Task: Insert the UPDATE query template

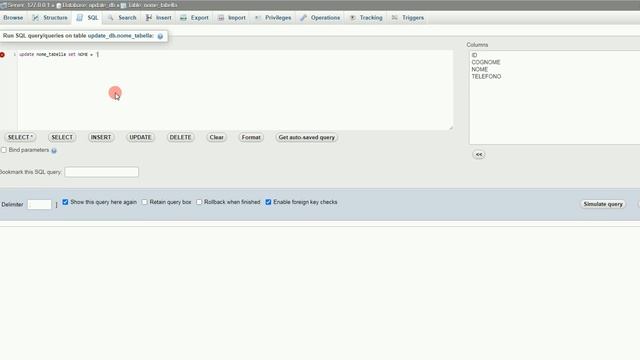Action: click(x=140, y=138)
